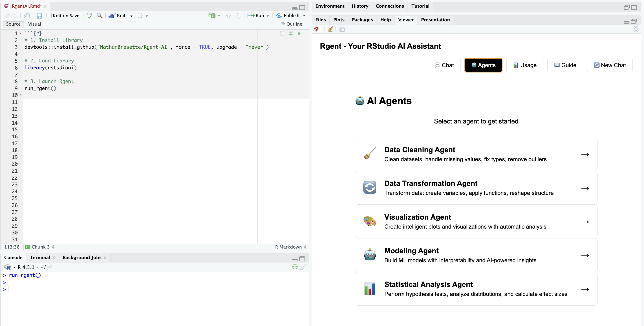Run the current chunk with the green play icon

pos(299,33)
